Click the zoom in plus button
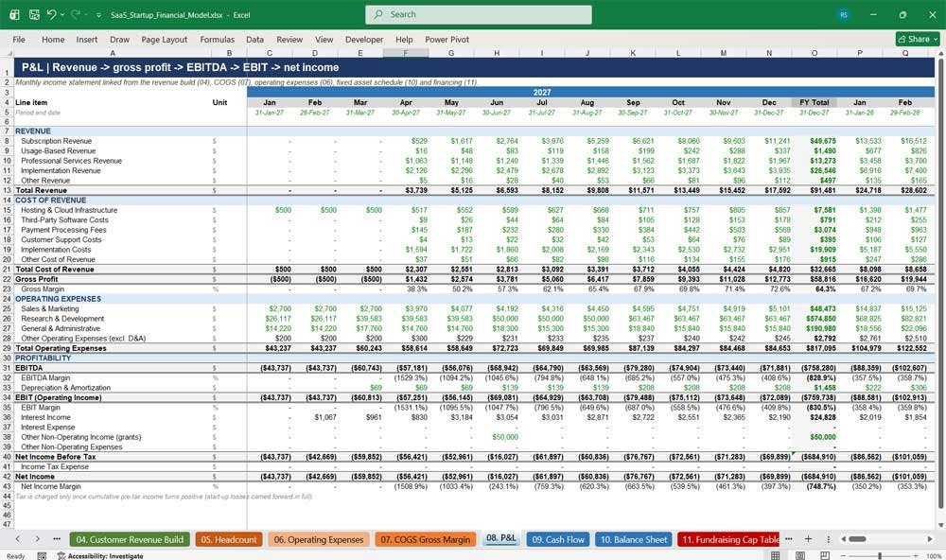 (x=917, y=555)
